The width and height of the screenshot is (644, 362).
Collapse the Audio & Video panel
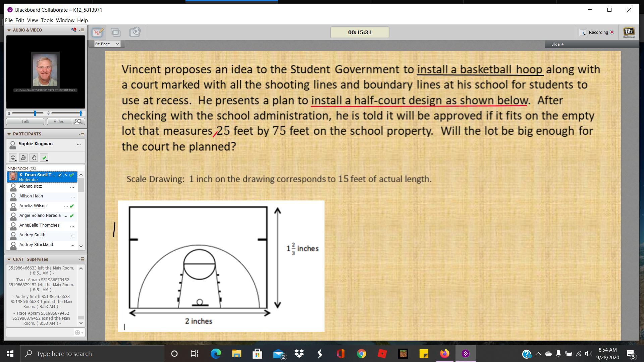9,30
